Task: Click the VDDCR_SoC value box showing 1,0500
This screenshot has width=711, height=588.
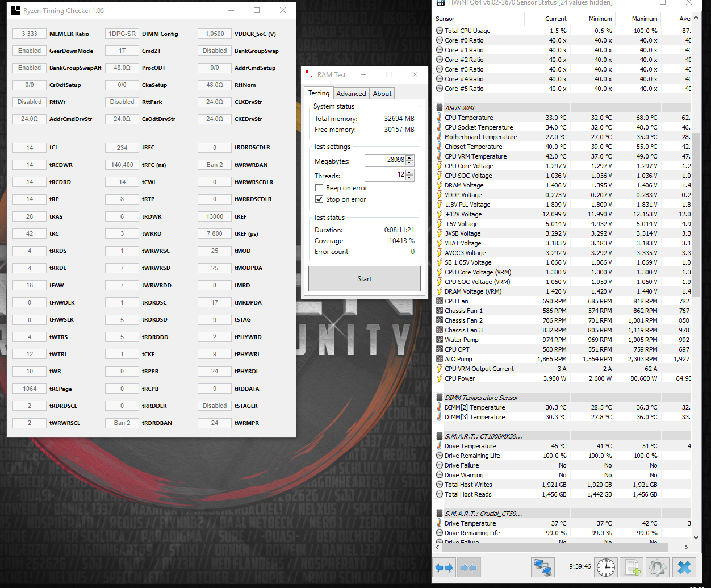Action: 215,34
